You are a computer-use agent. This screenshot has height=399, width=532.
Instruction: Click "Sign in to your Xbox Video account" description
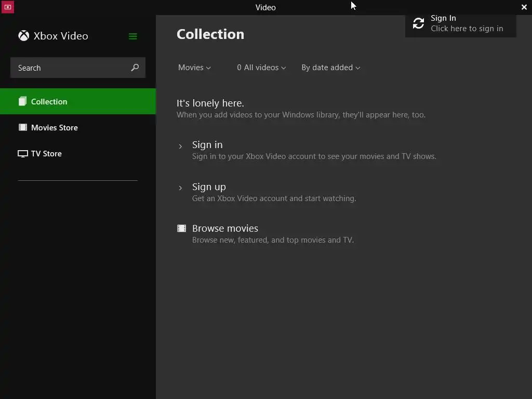pyautogui.click(x=314, y=156)
